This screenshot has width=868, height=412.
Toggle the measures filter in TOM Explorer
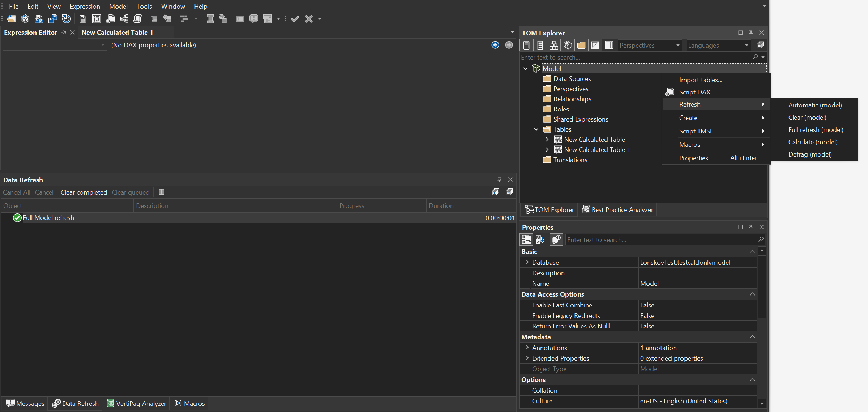pos(526,45)
